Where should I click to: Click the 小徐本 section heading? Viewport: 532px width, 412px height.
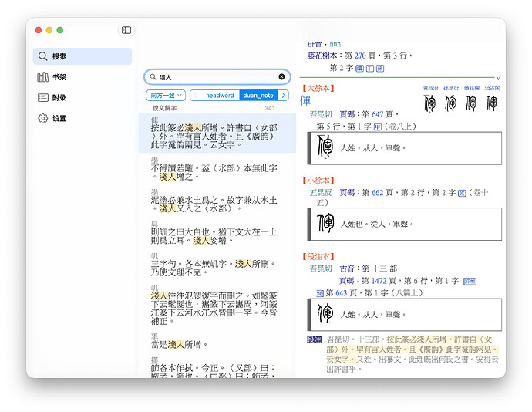click(x=318, y=181)
